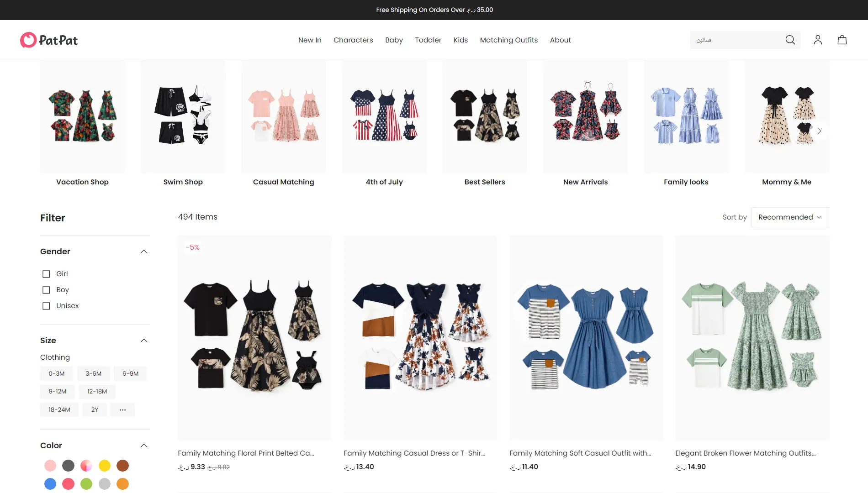Select the 0-3M size chip
The image size is (868, 493).
tap(57, 373)
